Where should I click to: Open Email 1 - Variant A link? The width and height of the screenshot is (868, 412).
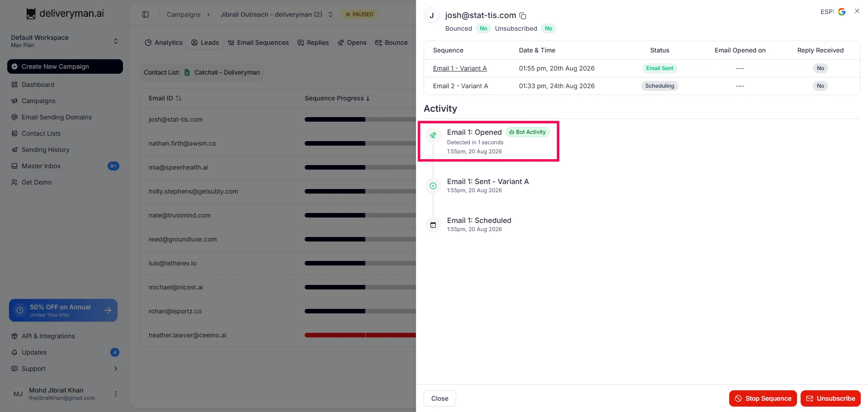pos(460,68)
